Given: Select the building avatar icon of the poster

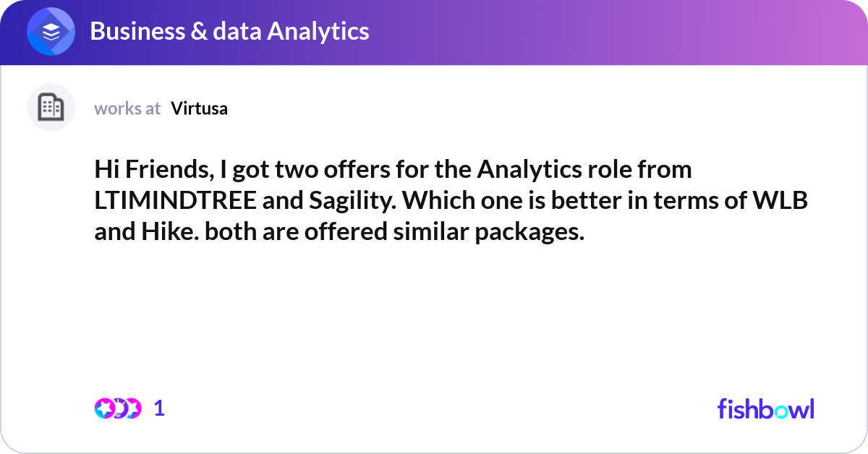Looking at the screenshot, I should [51, 107].
